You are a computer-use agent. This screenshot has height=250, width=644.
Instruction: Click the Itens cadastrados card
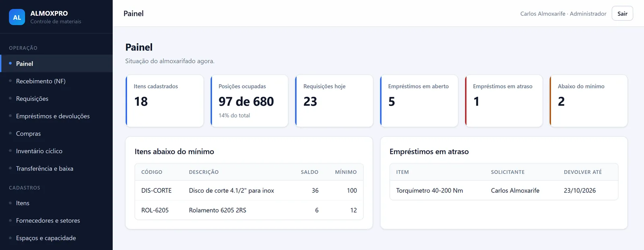[165, 101]
